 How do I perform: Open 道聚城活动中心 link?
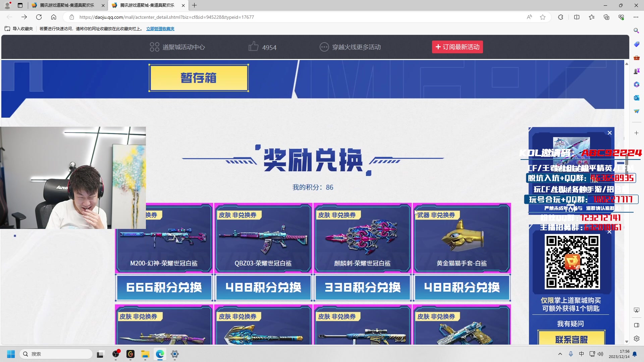point(177,47)
